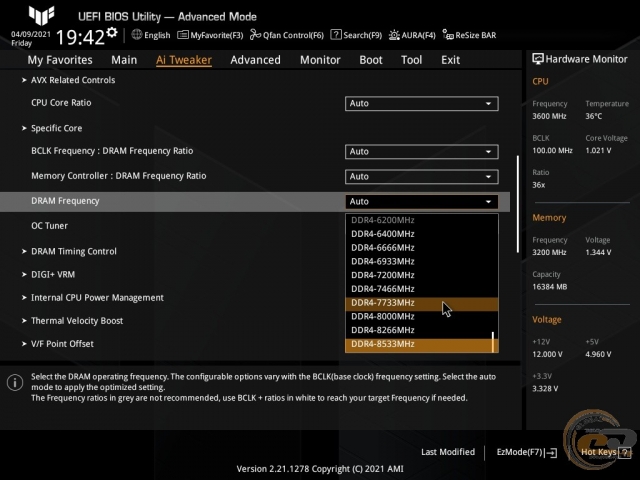Screen dimensions: 640x480
Task: Select DDR4-6400MHz option
Action: [x=422, y=234]
